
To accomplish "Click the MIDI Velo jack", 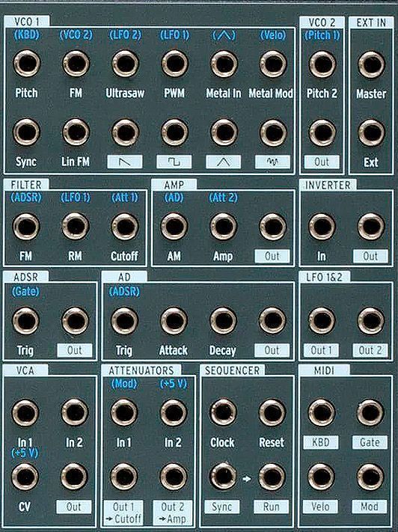I will pyautogui.click(x=321, y=477).
